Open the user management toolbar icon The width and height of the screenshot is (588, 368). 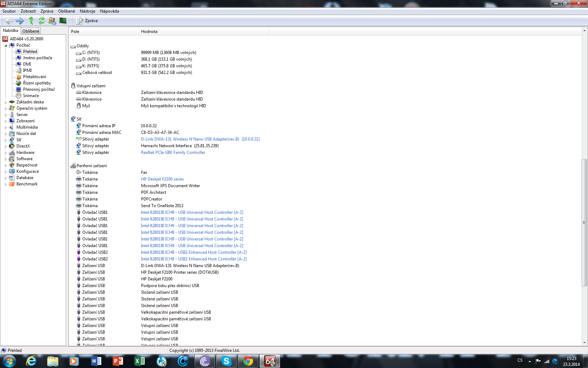pos(52,21)
